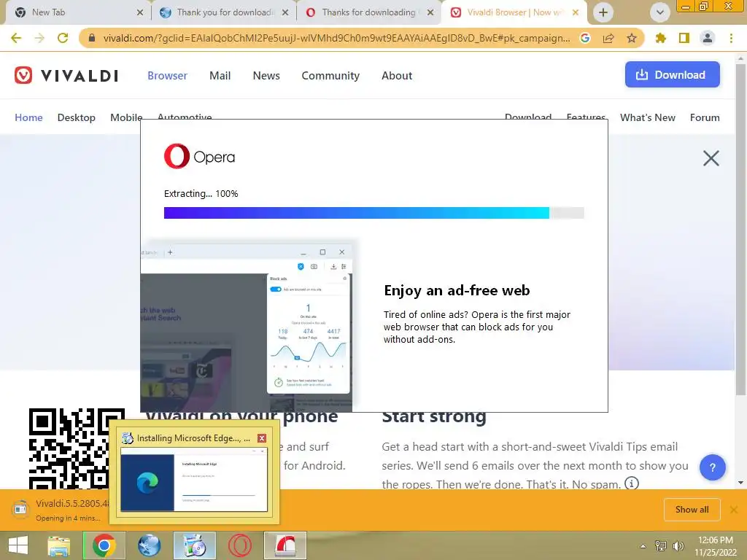Image resolution: width=747 pixels, height=560 pixels.
Task: Click the padlock site info icon
Action: [x=92, y=38]
